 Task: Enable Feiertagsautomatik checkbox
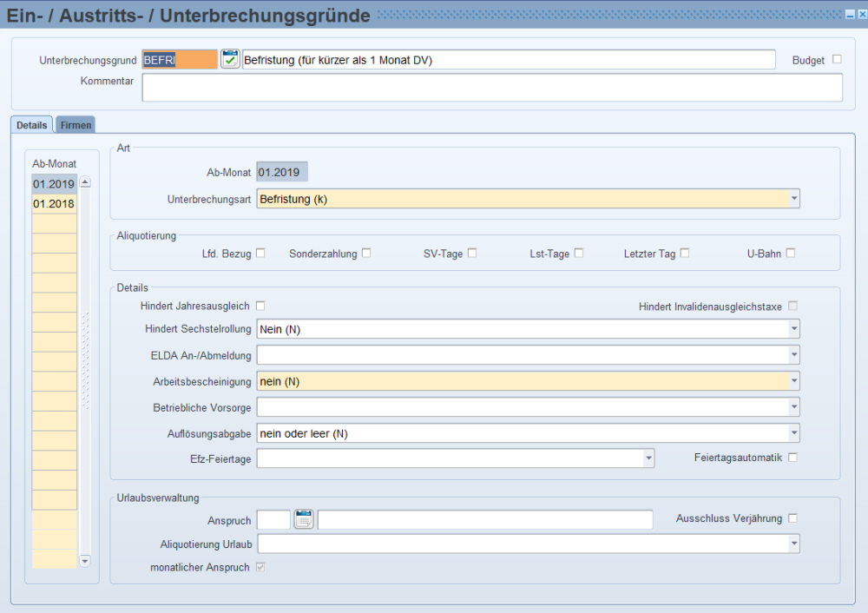click(792, 458)
